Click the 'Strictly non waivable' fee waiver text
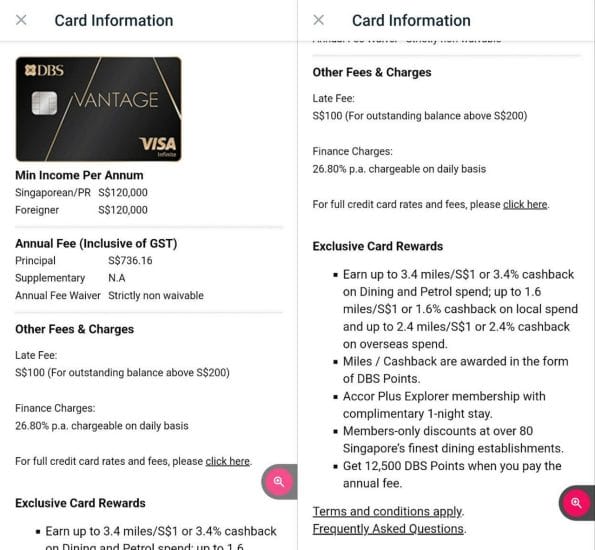 [x=156, y=296]
